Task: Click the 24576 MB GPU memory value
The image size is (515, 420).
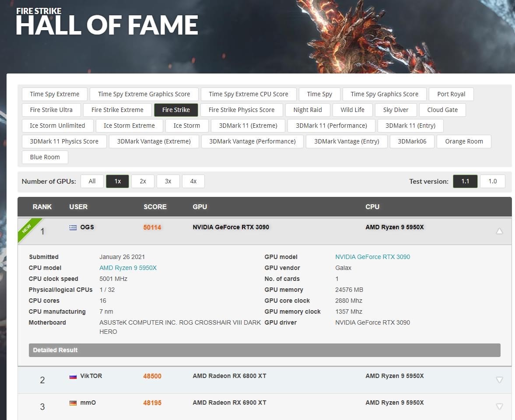Action: coord(349,290)
